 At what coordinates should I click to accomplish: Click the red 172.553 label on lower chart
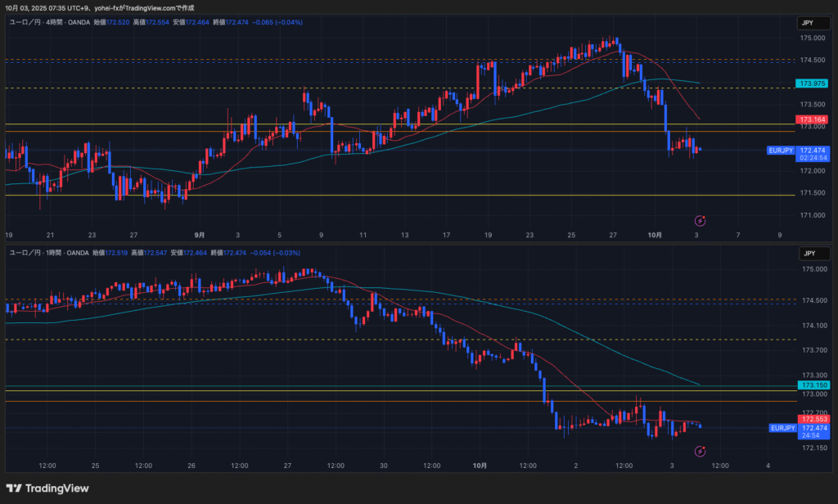(x=813, y=419)
